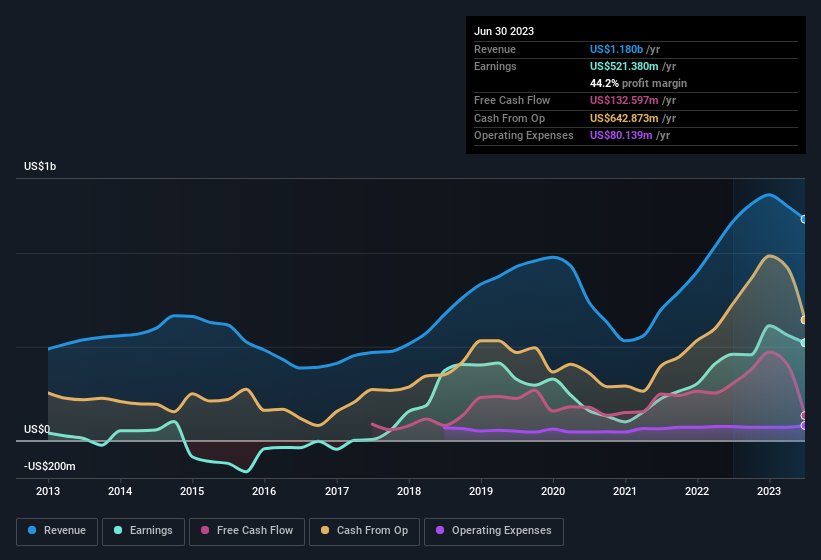Click the teal Earnings endpoint marker
Screen dimensions: 821x560
click(804, 343)
